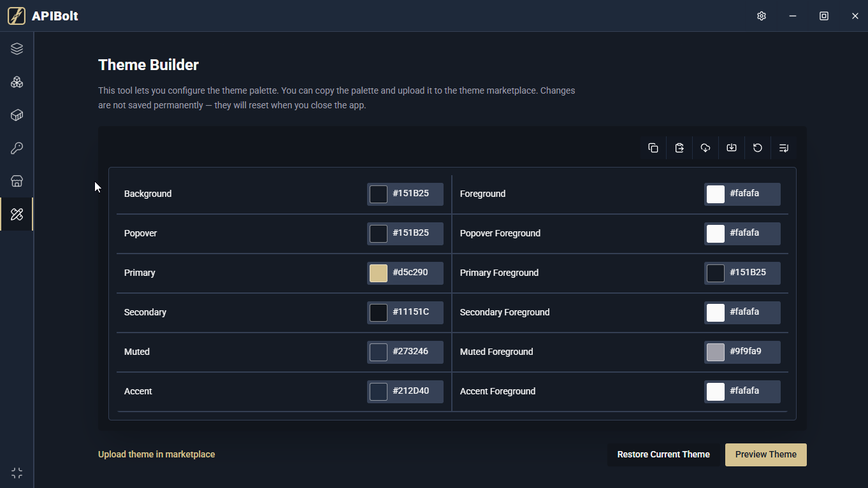Open the Background color swatch
This screenshot has width=868, height=488.
379,194
